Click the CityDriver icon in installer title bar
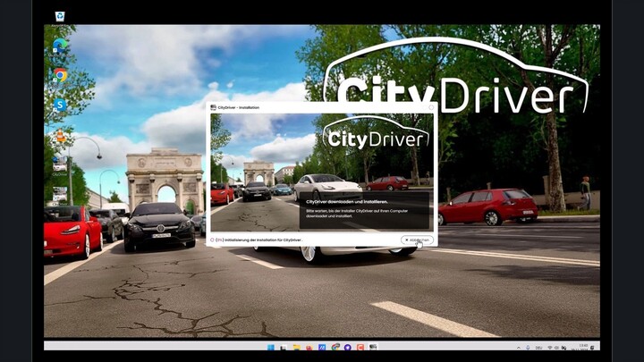The image size is (644, 362). tap(213, 107)
